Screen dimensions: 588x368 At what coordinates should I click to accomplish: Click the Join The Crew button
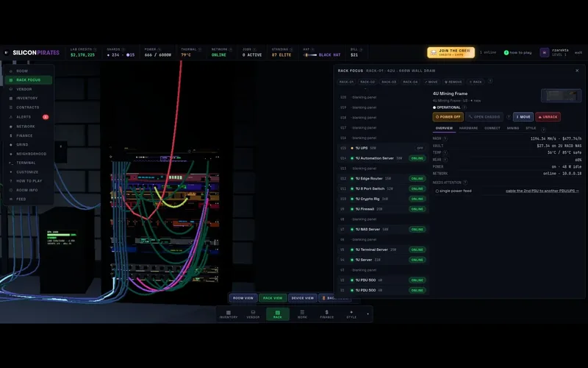point(451,52)
